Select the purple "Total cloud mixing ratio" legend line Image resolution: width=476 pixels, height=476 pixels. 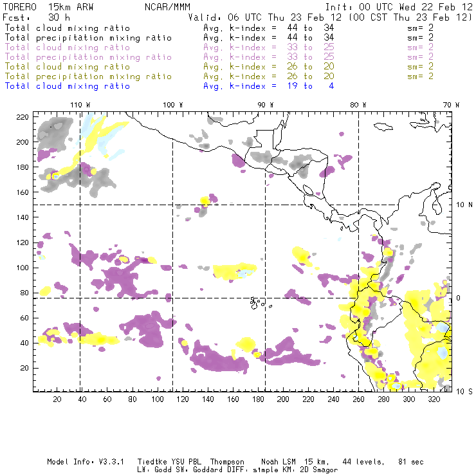click(68, 48)
